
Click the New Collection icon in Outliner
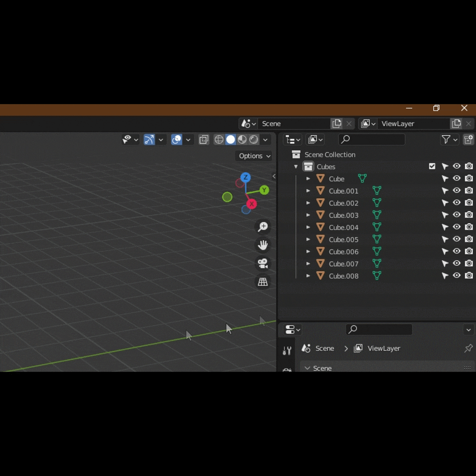coord(468,140)
